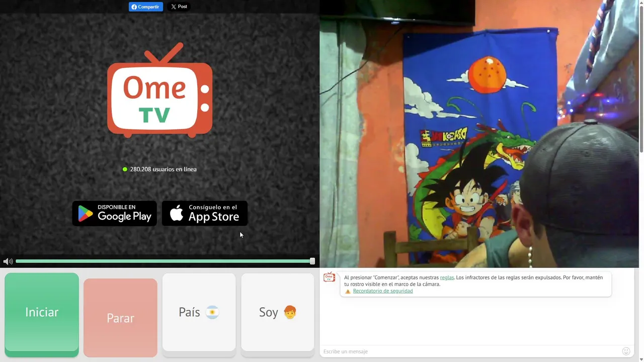Stop the chat with the Parar button
The width and height of the screenshot is (644, 362).
pyautogui.click(x=120, y=318)
